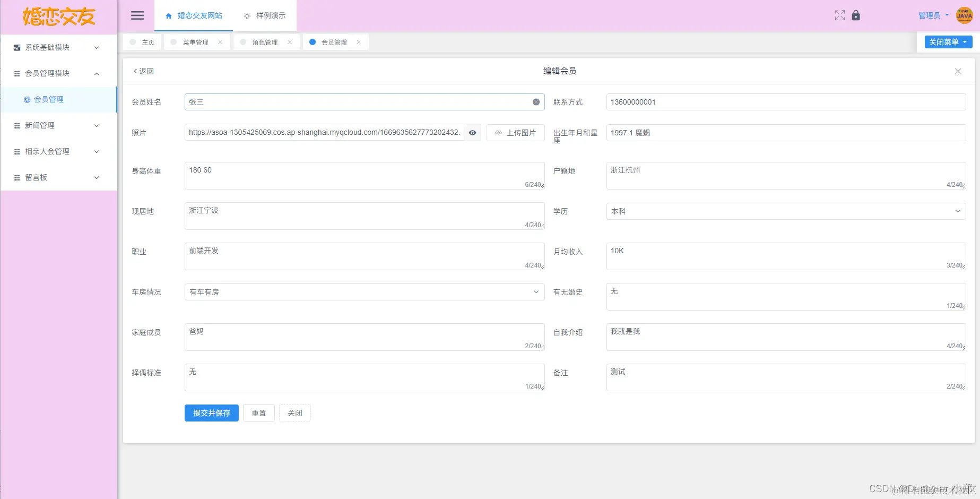Screen dimensions: 980x499
Task: Toggle the hamburger menu collapse icon
Action: coord(137,15)
